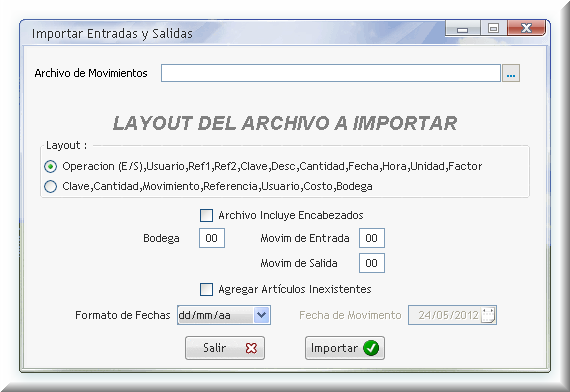Click the Importar Entradas y Salidas title text
This screenshot has height=392, width=570.
click(112, 33)
